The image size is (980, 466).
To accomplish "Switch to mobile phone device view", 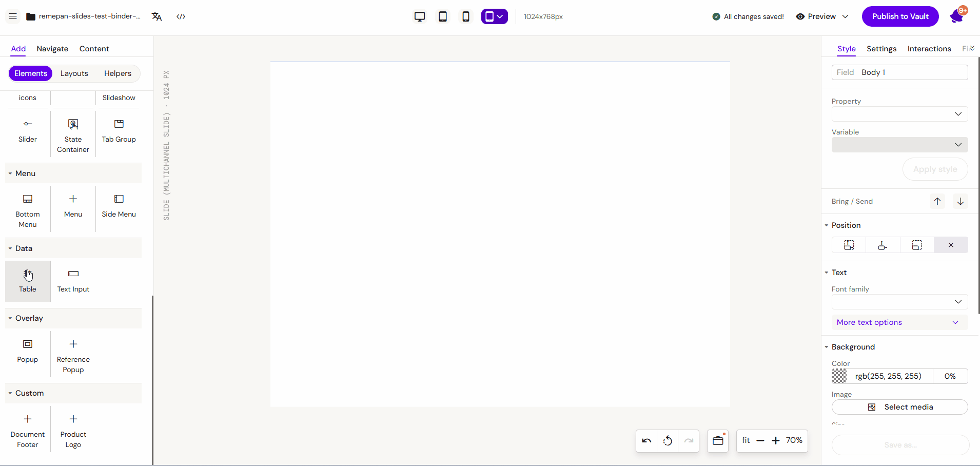I will 466,16.
